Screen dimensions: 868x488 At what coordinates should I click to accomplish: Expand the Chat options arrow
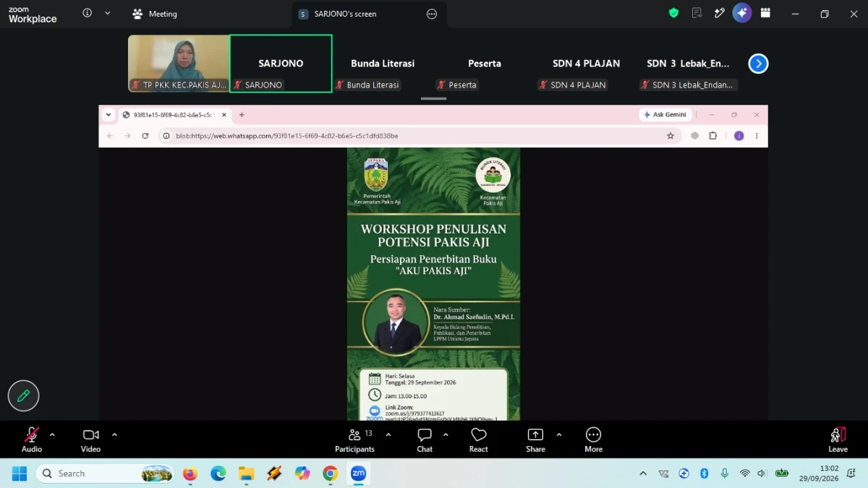[x=446, y=435]
